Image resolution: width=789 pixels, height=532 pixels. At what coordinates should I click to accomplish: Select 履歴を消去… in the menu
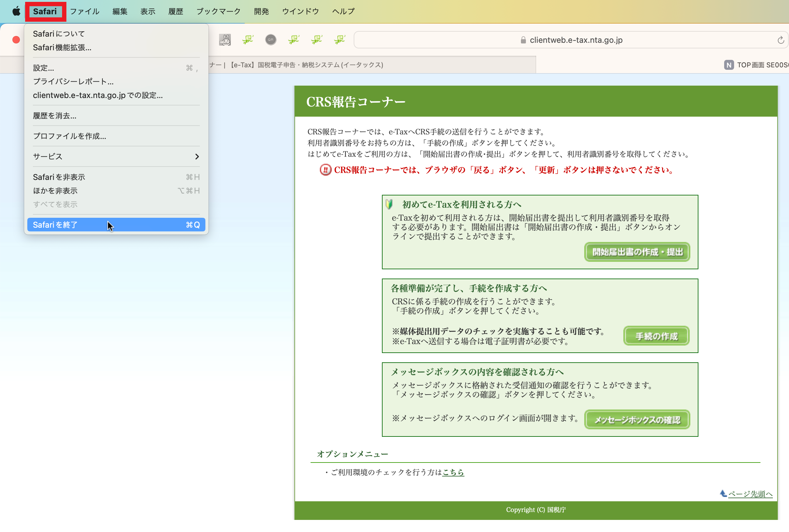tap(116, 116)
